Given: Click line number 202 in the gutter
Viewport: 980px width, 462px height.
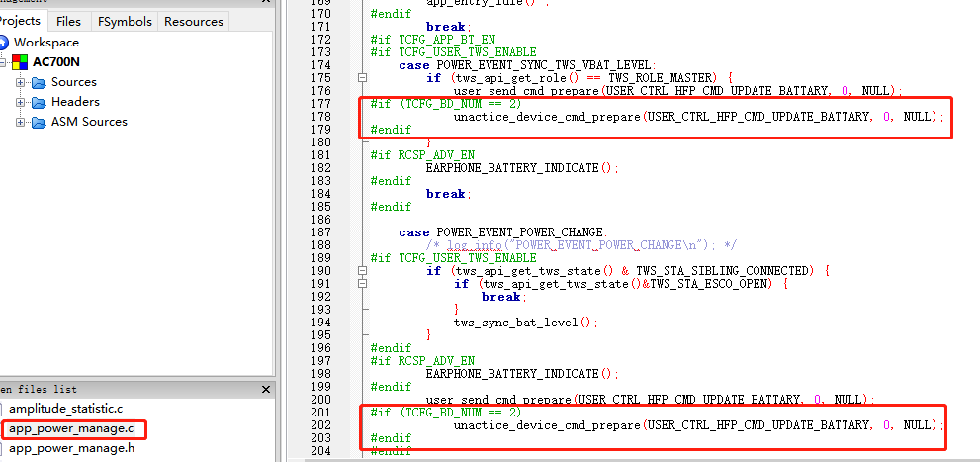Looking at the screenshot, I should click(x=320, y=425).
